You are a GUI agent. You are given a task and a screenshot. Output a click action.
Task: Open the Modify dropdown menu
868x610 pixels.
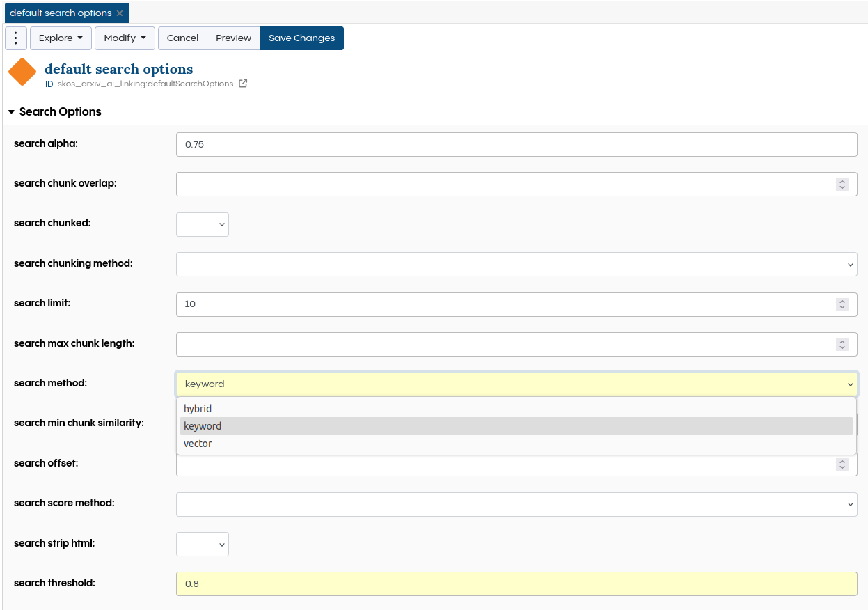click(x=125, y=38)
